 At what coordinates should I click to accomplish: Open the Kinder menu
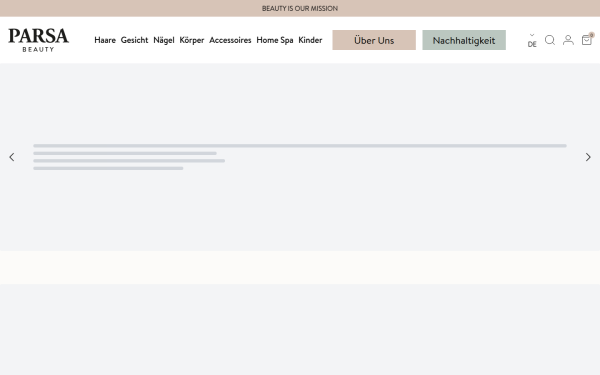coord(310,40)
